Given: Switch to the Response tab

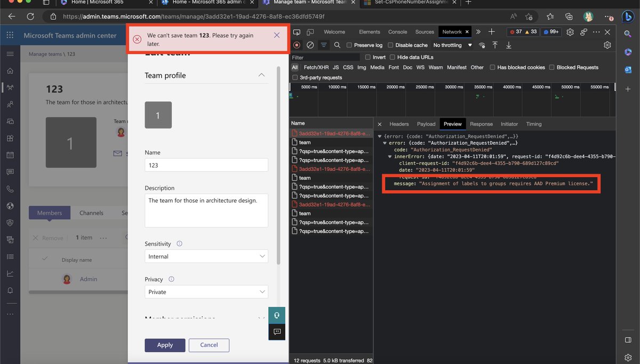Looking at the screenshot, I should coord(481,124).
